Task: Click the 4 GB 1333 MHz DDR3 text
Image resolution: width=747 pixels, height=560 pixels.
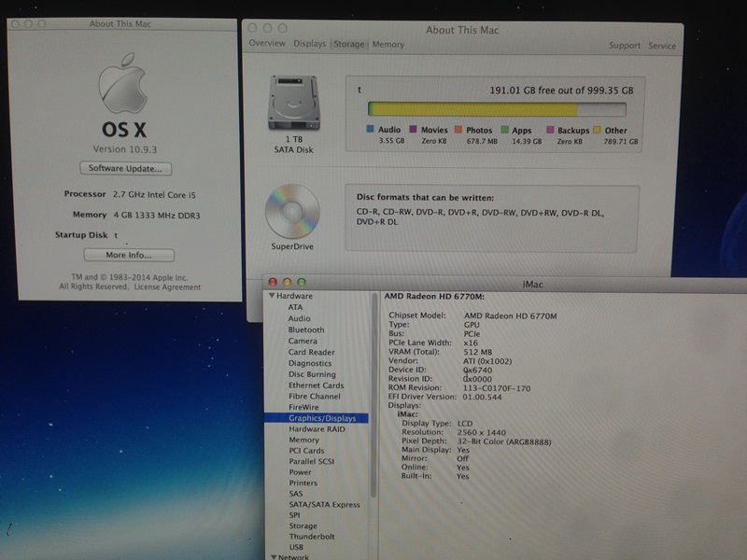Action: coord(157,216)
